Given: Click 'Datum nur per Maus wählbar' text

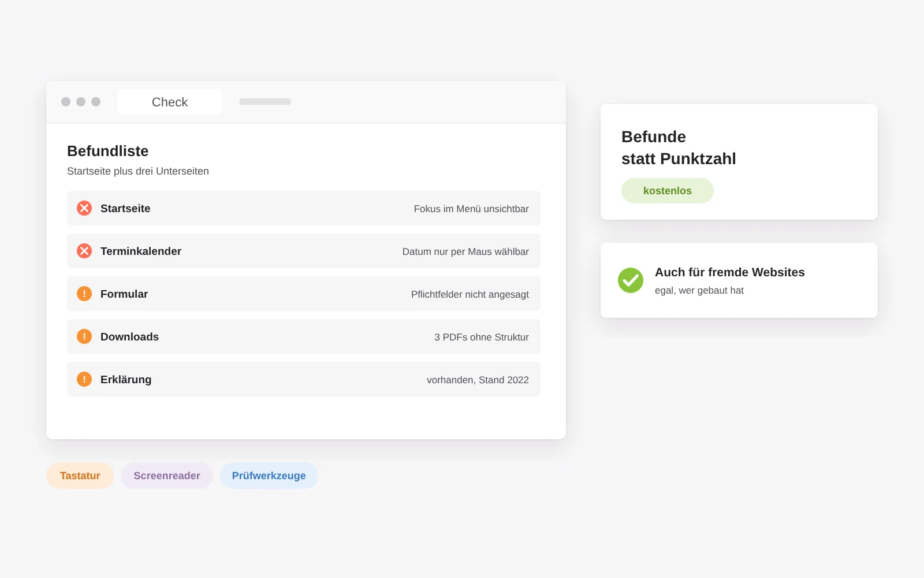Looking at the screenshot, I should click(465, 251).
